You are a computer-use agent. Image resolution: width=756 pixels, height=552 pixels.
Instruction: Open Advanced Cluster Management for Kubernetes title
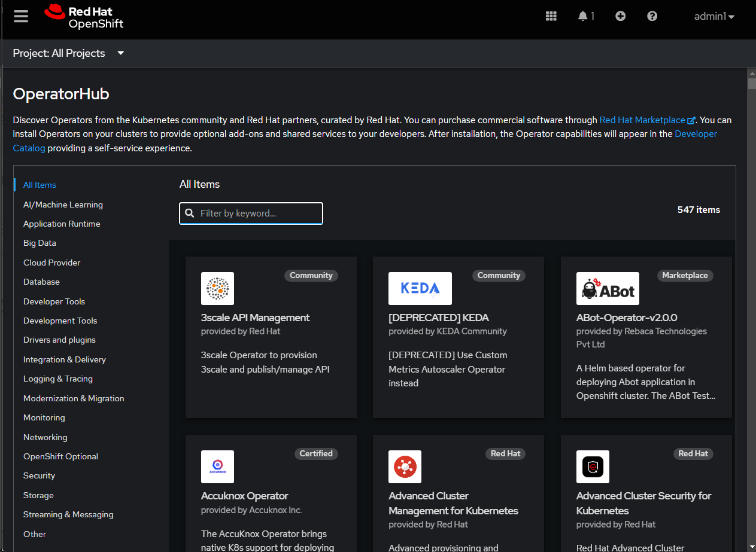(x=454, y=503)
